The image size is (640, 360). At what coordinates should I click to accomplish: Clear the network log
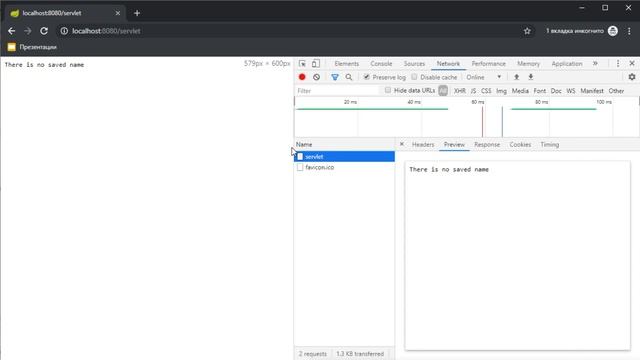(x=316, y=77)
